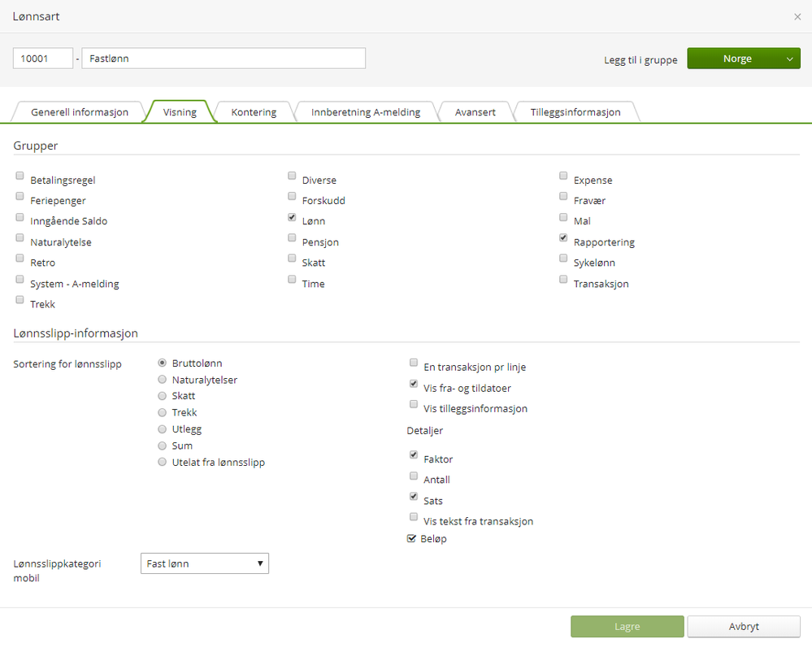This screenshot has height=648, width=812.
Task: Tick Vis tilleggsinformasjon checkbox
Action: click(414, 404)
